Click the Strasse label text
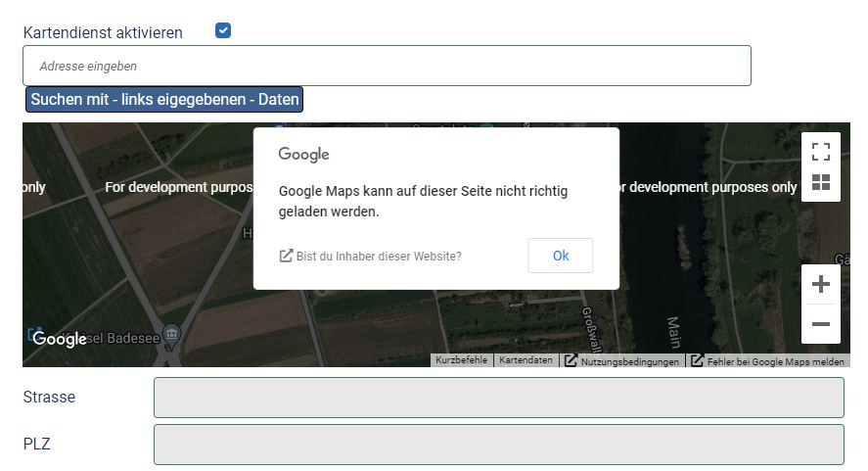The width and height of the screenshot is (868, 471). click(49, 397)
